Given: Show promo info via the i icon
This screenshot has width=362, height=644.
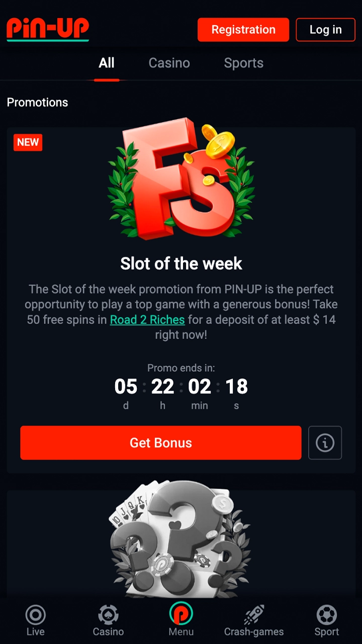Looking at the screenshot, I should 325,443.
